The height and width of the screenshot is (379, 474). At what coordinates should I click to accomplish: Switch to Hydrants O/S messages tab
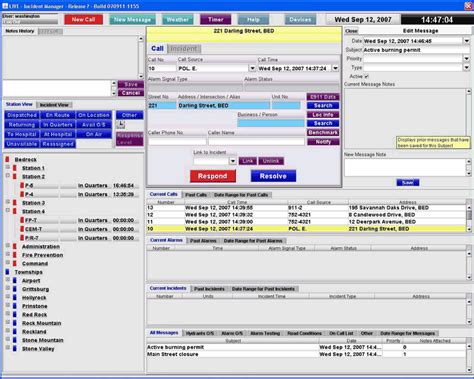click(200, 333)
